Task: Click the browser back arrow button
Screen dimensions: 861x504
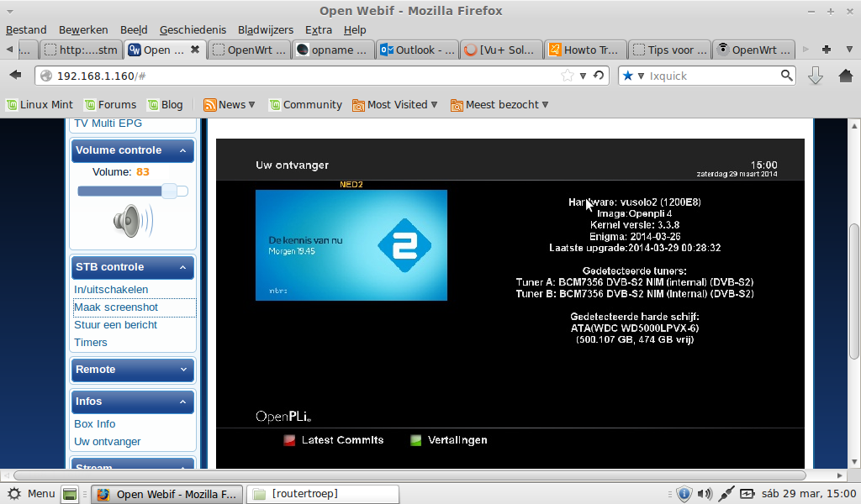Action: (15, 75)
